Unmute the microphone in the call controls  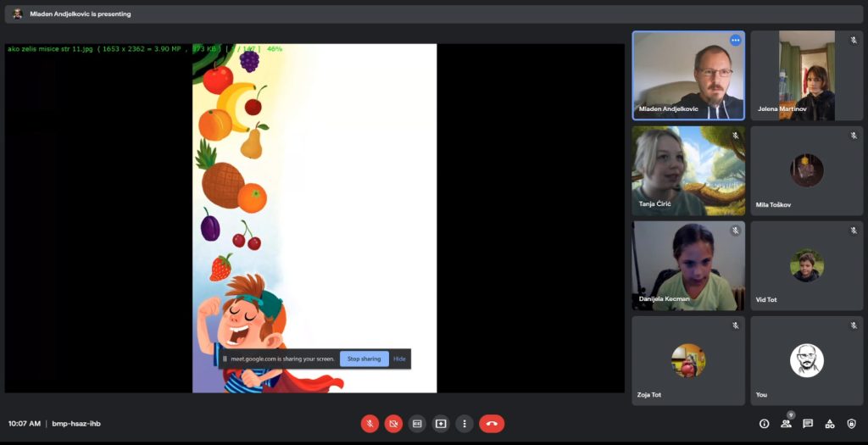(370, 424)
